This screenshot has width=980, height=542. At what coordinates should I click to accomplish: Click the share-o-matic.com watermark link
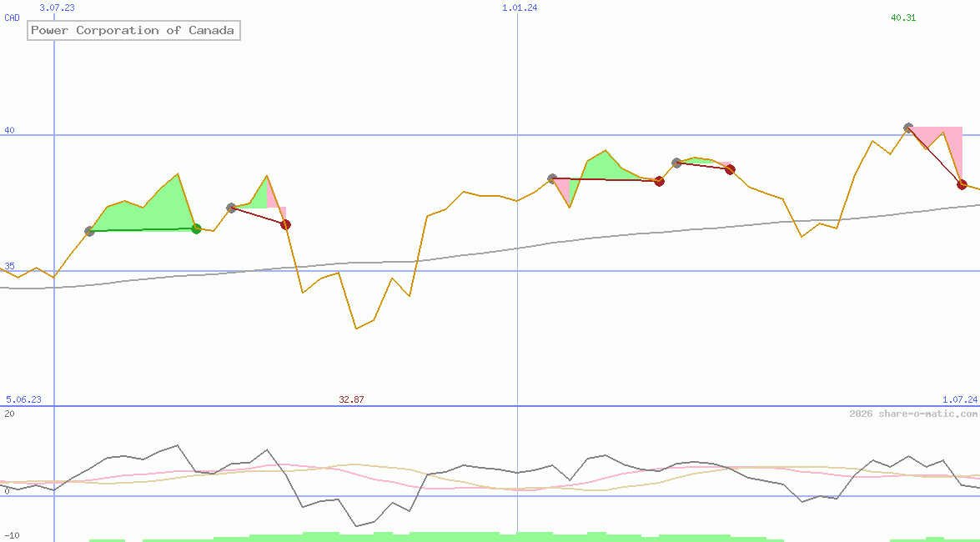[913, 414]
